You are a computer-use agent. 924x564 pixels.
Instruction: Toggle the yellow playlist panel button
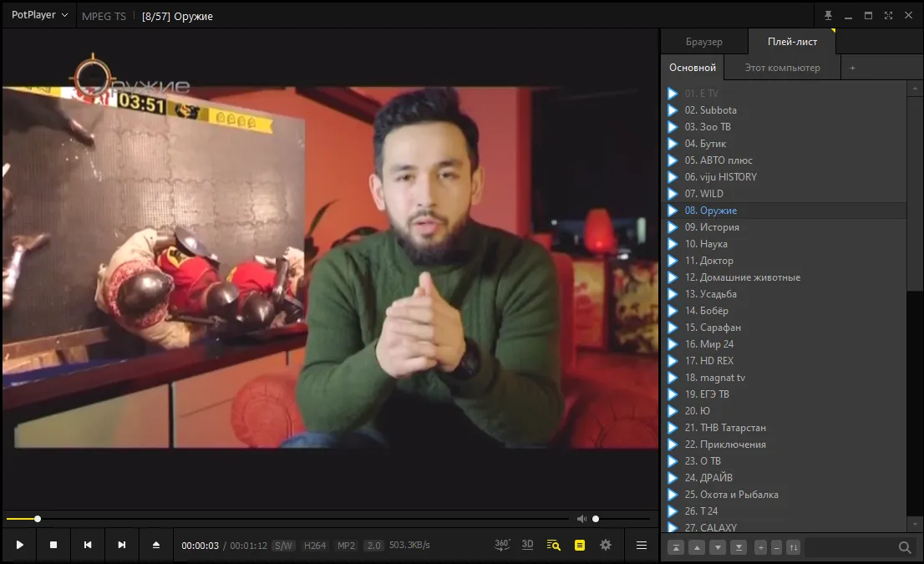(580, 545)
